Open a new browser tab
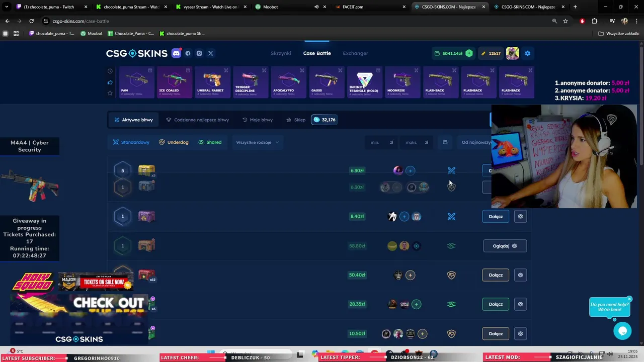The height and width of the screenshot is (362, 644). (x=575, y=7)
